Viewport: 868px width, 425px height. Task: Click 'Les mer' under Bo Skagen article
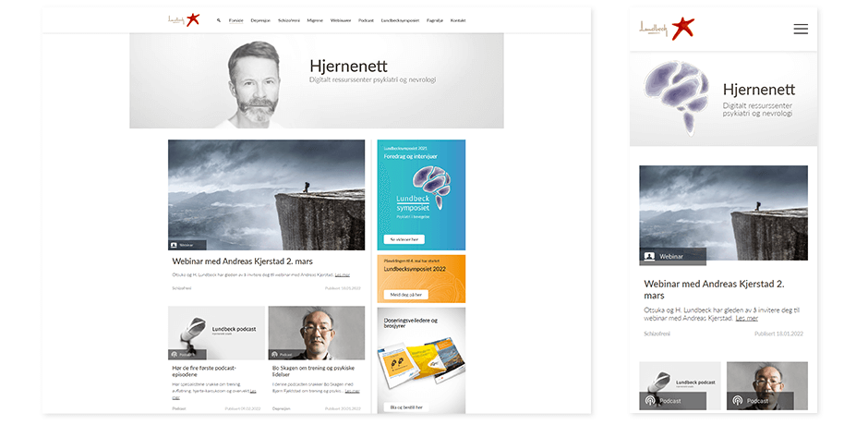coord(352,391)
